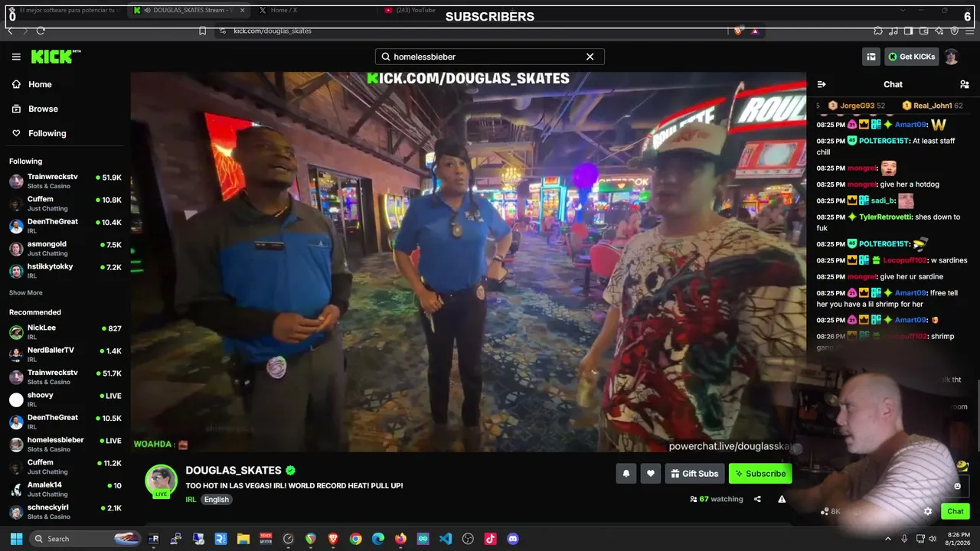Click the English language tag

tap(217, 500)
